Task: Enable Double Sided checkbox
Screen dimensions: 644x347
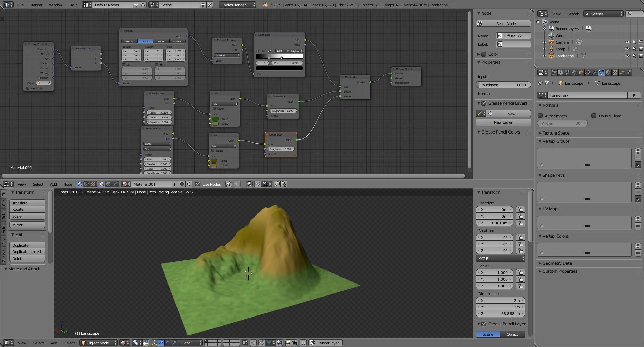Action: (x=594, y=116)
